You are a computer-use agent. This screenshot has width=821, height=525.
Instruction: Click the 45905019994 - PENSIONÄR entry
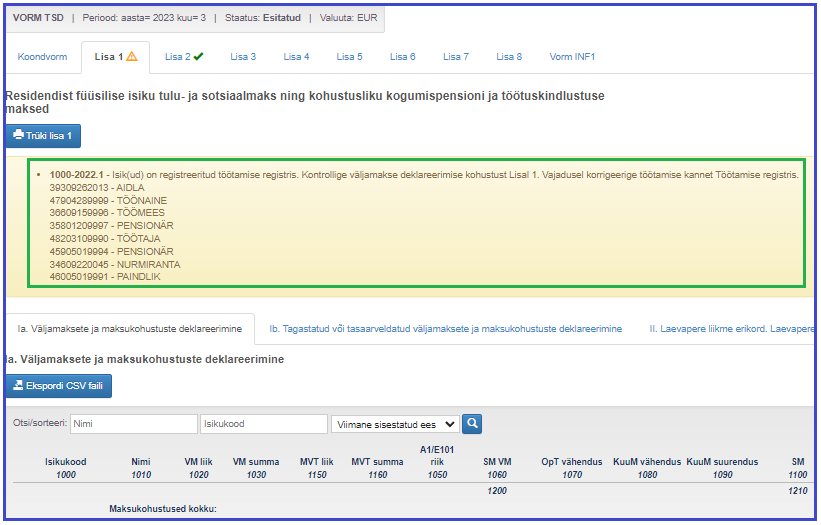point(112,251)
